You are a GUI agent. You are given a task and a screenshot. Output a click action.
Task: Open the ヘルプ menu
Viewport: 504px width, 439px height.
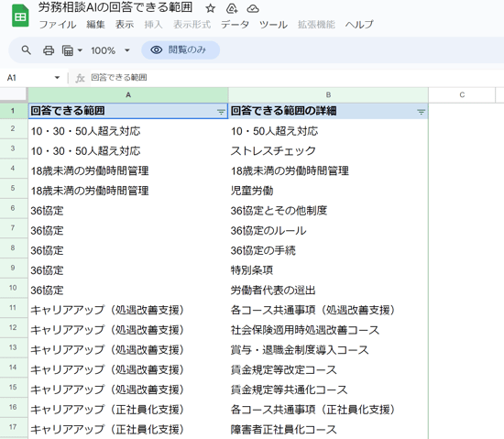coord(359,25)
